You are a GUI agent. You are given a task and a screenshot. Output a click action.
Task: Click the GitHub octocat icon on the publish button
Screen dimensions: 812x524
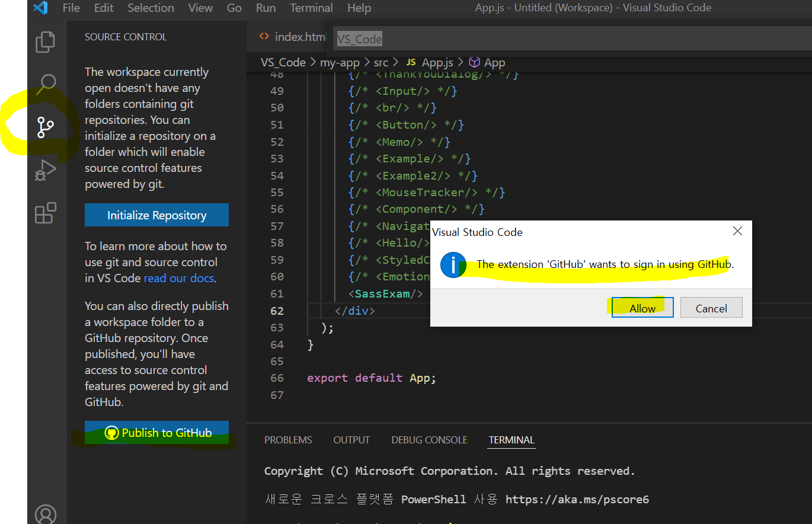coord(111,433)
